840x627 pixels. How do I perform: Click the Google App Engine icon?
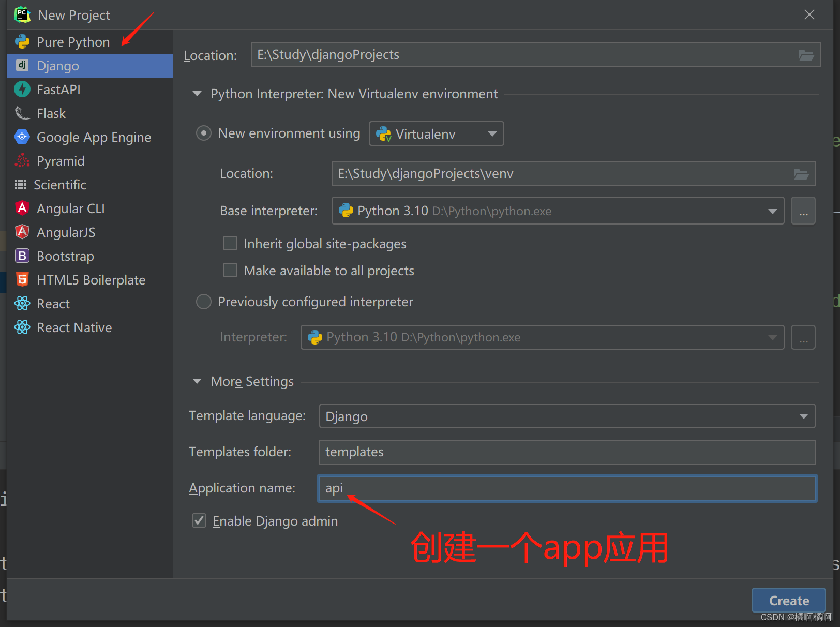point(22,137)
